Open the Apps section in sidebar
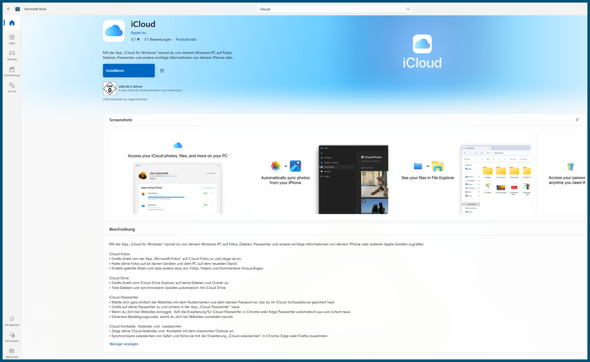Viewport: 590px width, 362px height. coord(12,39)
